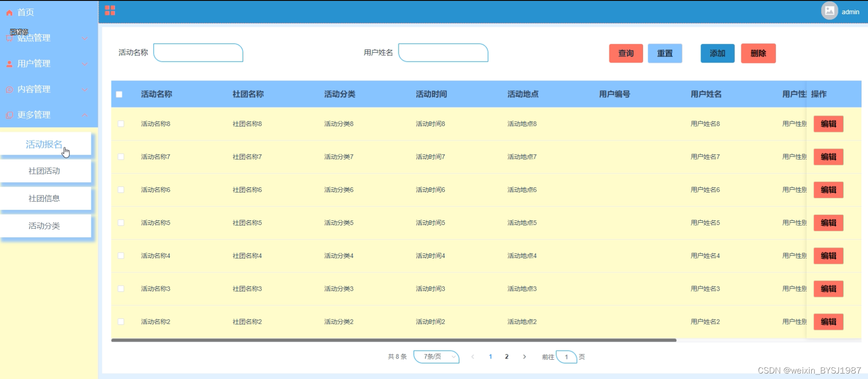Click the 社团名称 column header
Image resolution: width=868 pixels, height=379 pixels.
click(248, 94)
